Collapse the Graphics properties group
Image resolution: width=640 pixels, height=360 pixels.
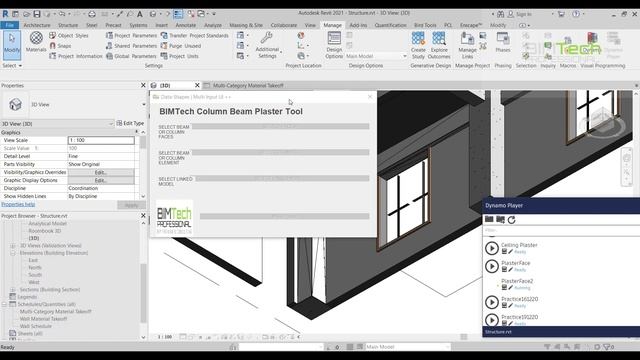point(136,132)
